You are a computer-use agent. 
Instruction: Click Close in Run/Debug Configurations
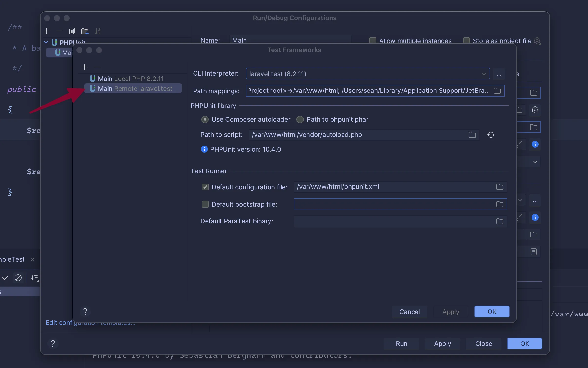click(x=484, y=343)
